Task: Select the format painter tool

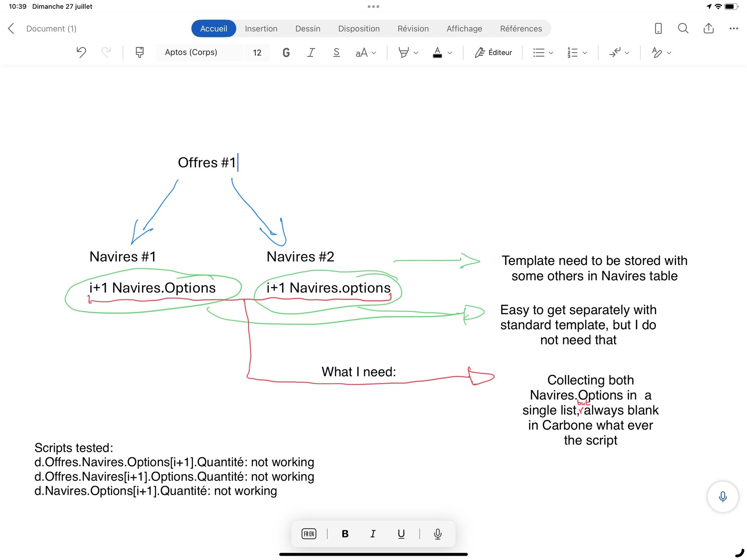Action: click(139, 53)
